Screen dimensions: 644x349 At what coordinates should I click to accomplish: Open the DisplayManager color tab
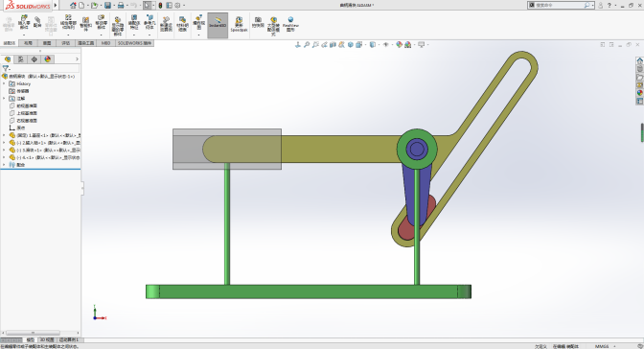tap(48, 59)
